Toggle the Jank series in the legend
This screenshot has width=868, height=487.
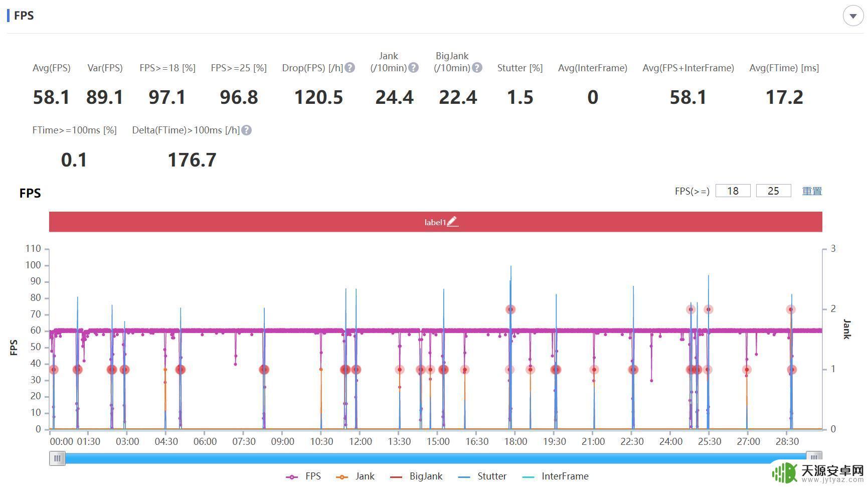pyautogui.click(x=356, y=476)
